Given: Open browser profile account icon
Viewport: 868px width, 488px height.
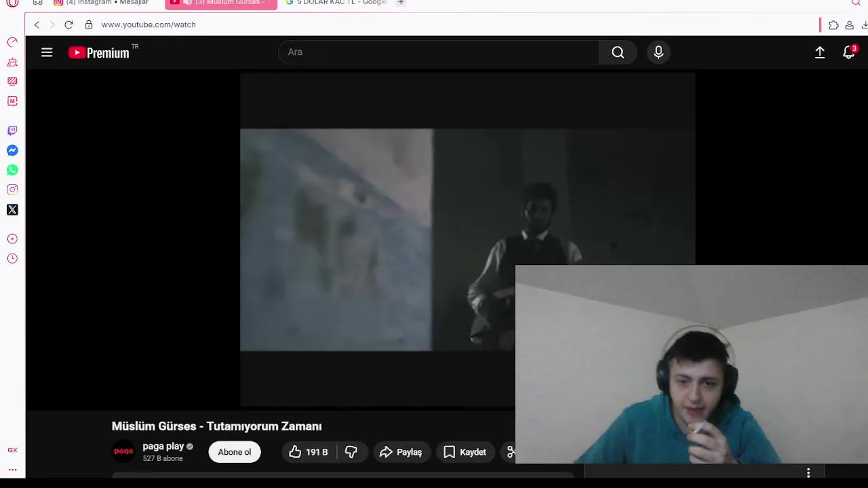Looking at the screenshot, I should pos(849,25).
